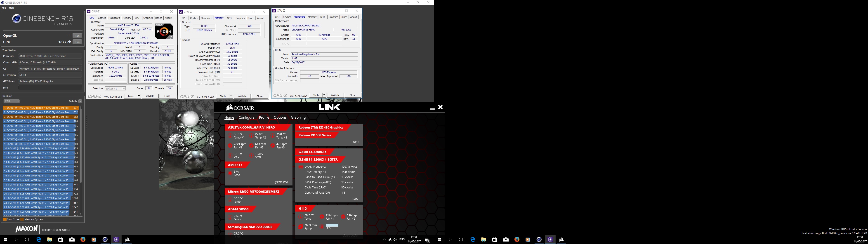This screenshot has height=244, width=868.
Task: Click the Ryzen 7 logo in CPU-Z
Action: [164, 31]
